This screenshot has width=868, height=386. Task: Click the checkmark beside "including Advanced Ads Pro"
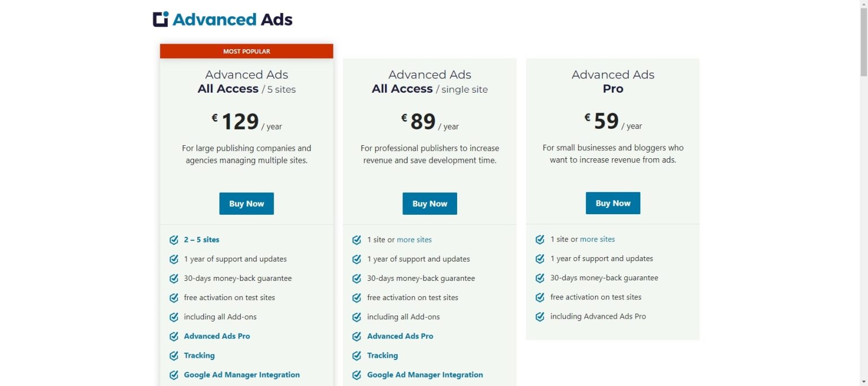[539, 316]
